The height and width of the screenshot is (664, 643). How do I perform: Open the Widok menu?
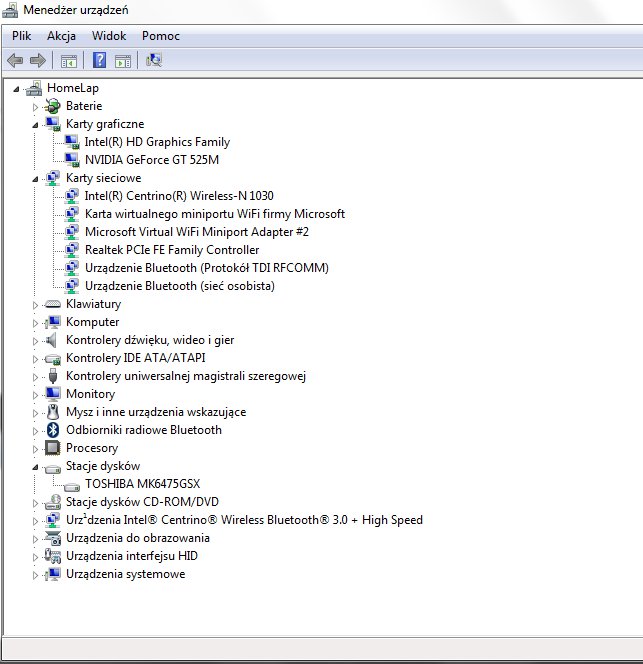point(109,36)
